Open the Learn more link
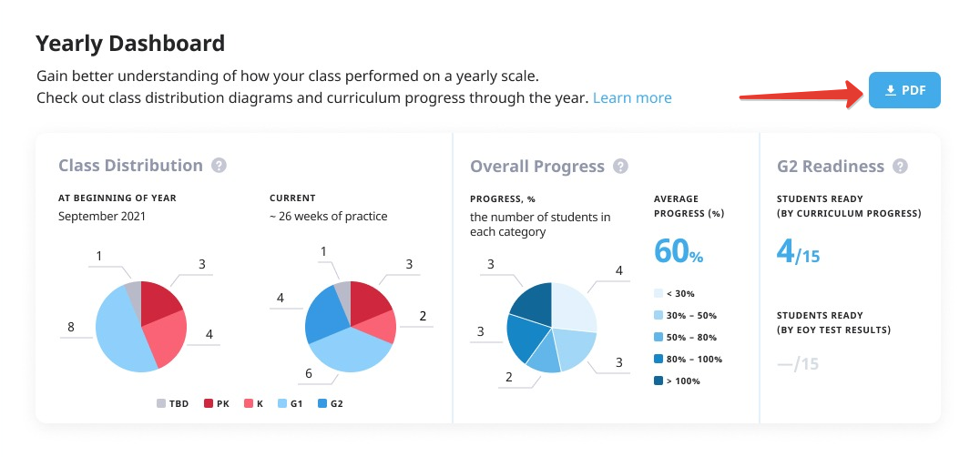980x457 pixels. (x=632, y=97)
